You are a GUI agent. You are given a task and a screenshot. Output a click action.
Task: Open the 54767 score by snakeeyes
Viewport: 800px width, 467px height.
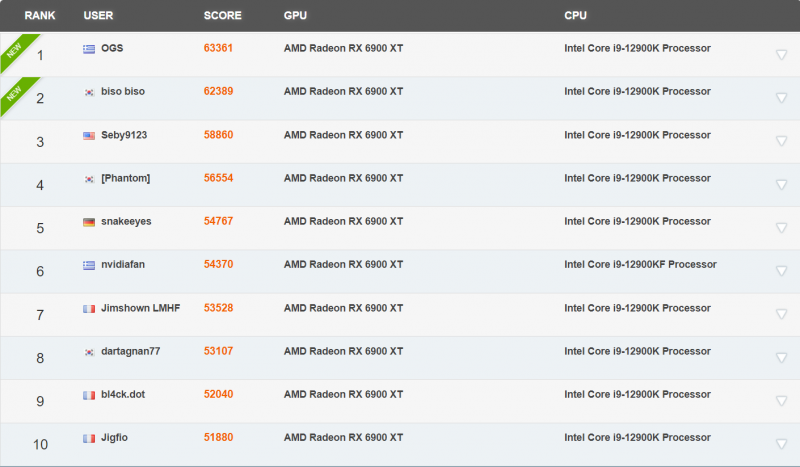click(x=218, y=222)
